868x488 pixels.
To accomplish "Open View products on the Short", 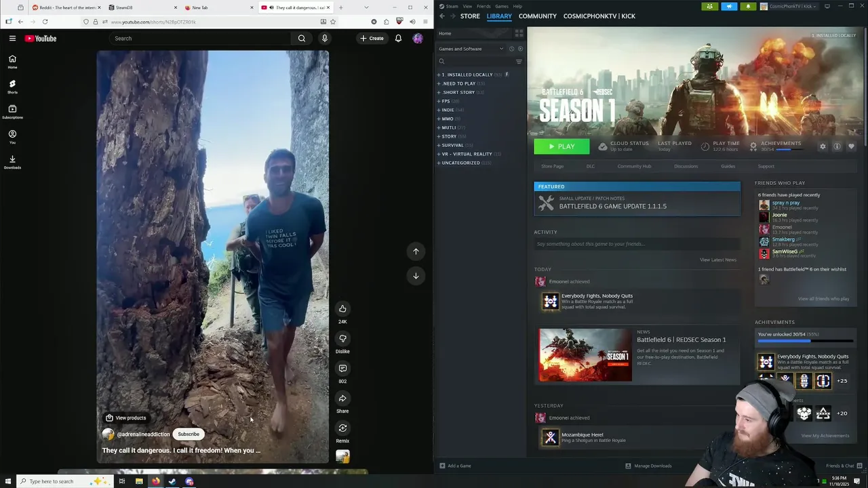I will point(125,418).
